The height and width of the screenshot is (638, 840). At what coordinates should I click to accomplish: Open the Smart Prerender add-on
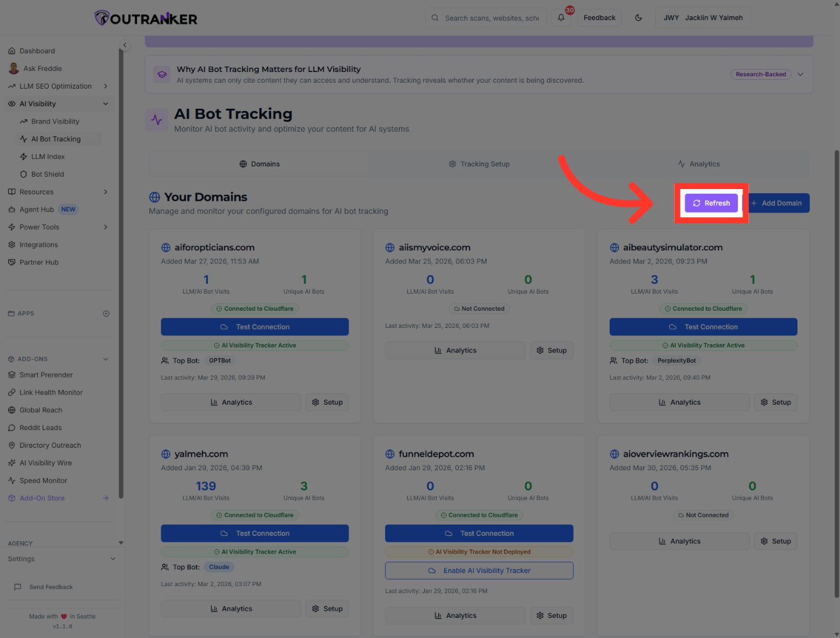point(47,375)
